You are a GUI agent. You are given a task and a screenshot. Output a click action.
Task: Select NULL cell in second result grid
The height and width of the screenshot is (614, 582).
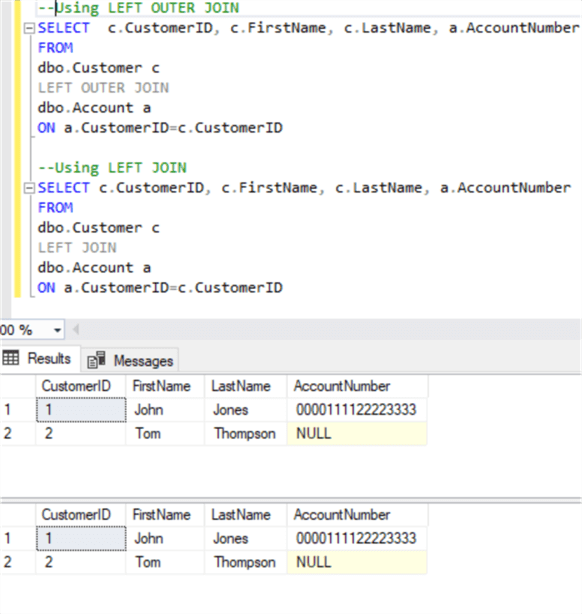point(357,562)
